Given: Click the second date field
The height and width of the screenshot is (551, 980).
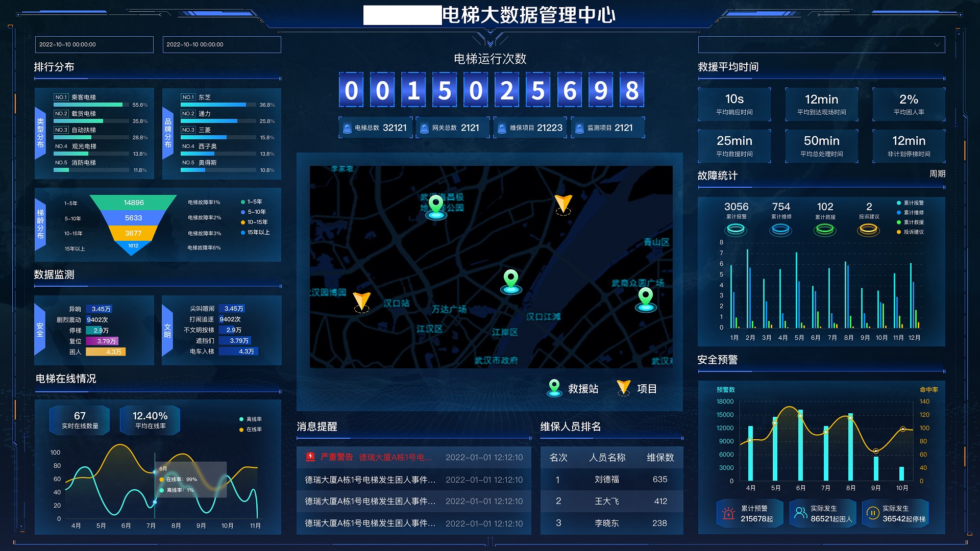Looking at the screenshot, I should coord(222,45).
